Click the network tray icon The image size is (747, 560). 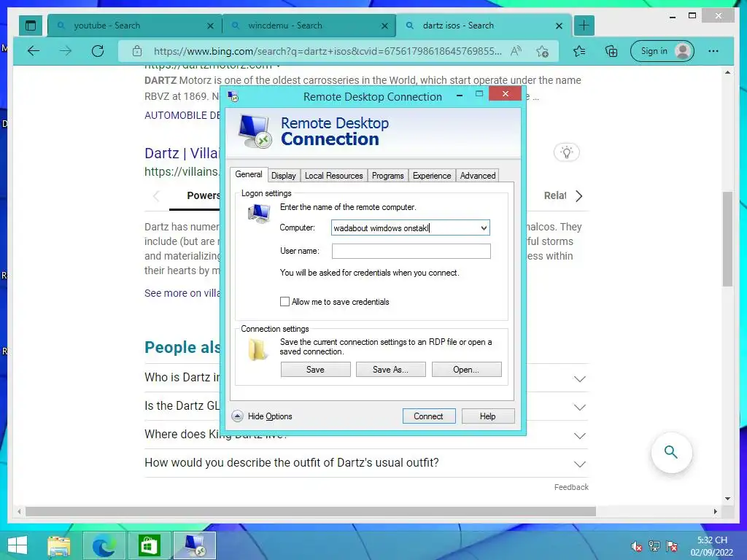pyautogui.click(x=654, y=546)
